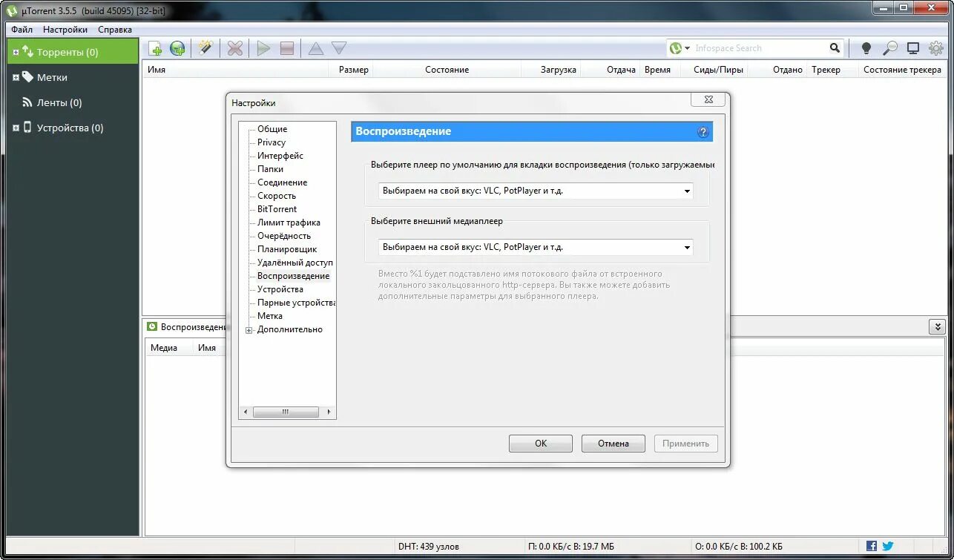Close the Настройки dialog with X
The width and height of the screenshot is (954, 560).
pos(708,99)
